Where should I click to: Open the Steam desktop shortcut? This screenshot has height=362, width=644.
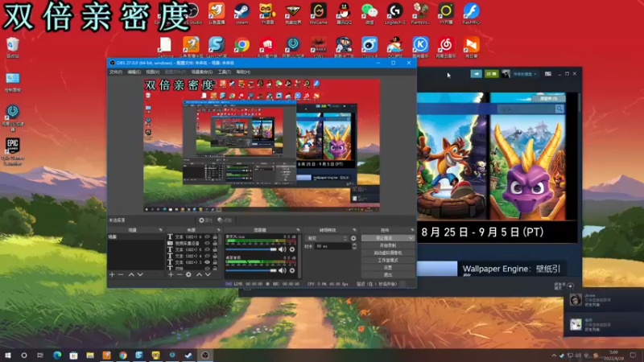tap(242, 13)
